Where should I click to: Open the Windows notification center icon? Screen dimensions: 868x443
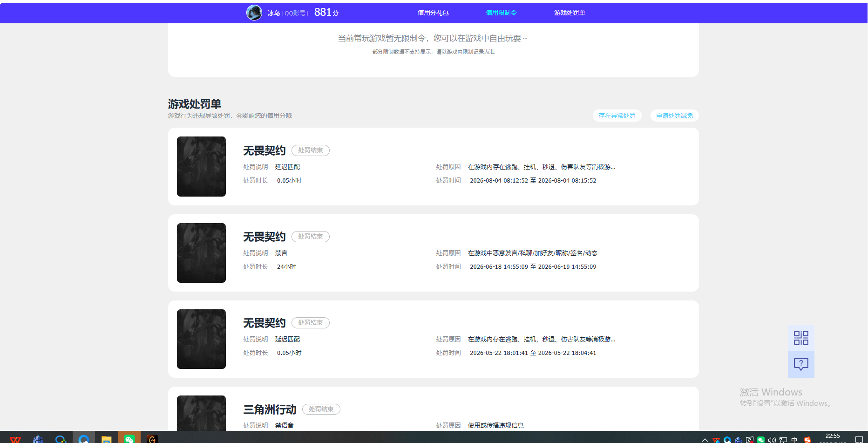pyautogui.click(x=859, y=440)
